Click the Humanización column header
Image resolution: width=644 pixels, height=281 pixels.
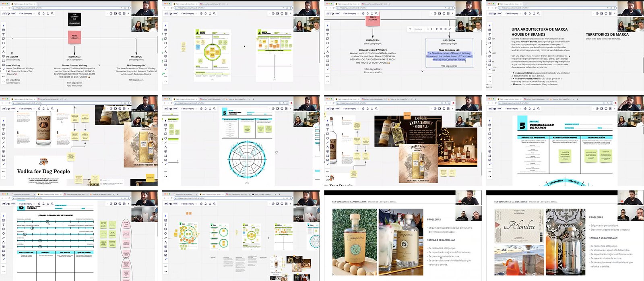pos(597,138)
